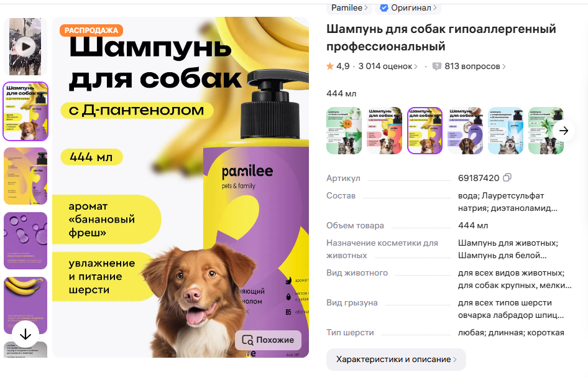Click the blue Оригинал verified checkmark
Viewport: 588px width, 377px height.
384,8
